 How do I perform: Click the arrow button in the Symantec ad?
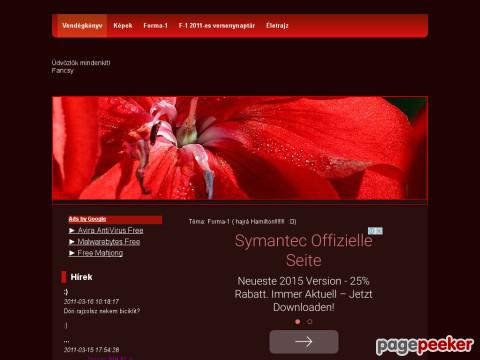point(304,342)
